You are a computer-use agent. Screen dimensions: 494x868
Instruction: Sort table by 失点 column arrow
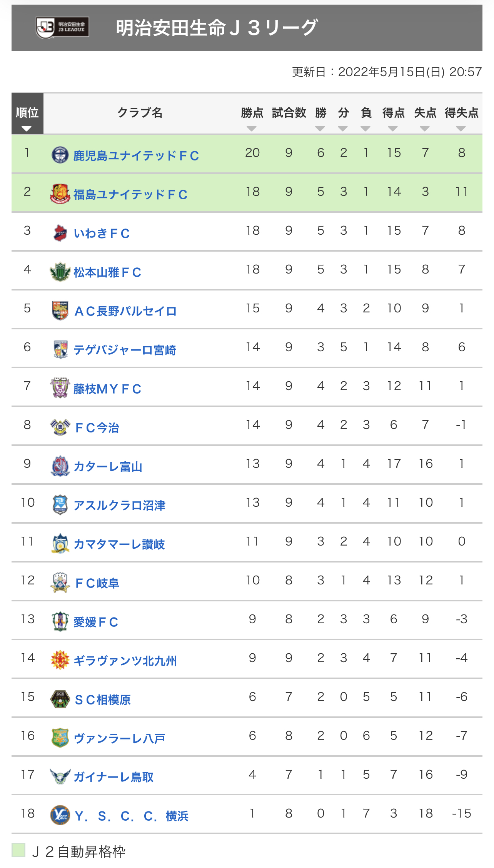pyautogui.click(x=425, y=129)
